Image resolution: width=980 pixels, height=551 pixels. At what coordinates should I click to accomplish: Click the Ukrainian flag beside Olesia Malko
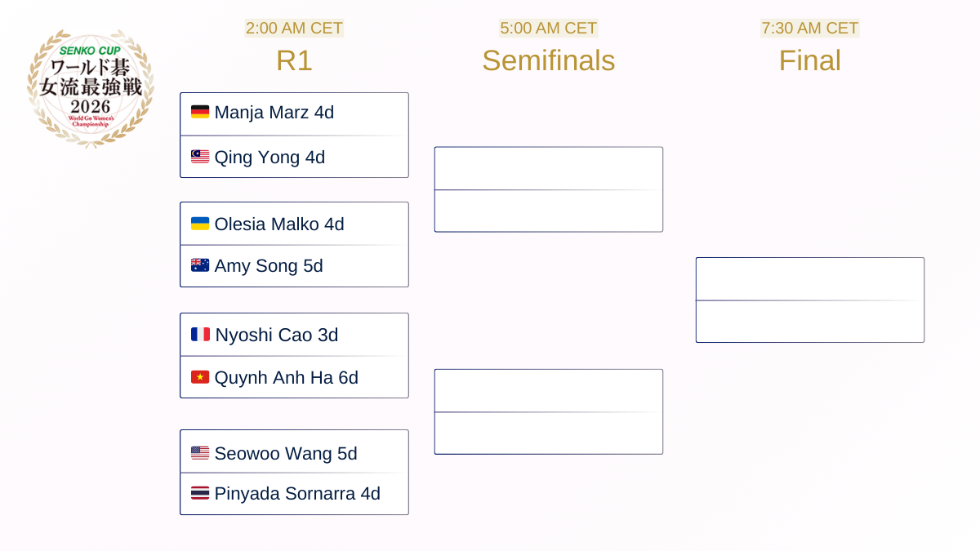click(x=200, y=224)
